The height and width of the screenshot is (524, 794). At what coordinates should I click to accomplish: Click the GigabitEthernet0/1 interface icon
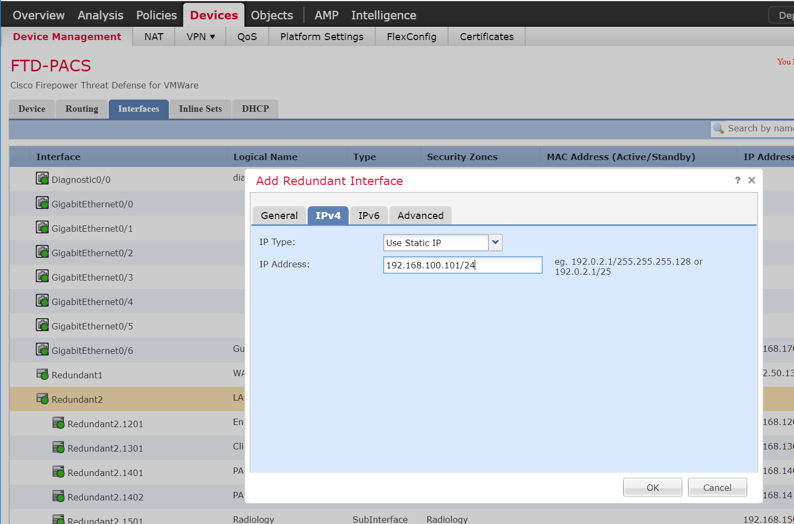43,227
